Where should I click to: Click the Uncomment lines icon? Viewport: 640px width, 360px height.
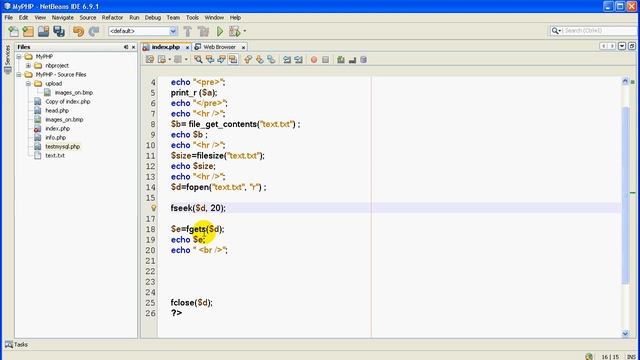(x=352, y=60)
